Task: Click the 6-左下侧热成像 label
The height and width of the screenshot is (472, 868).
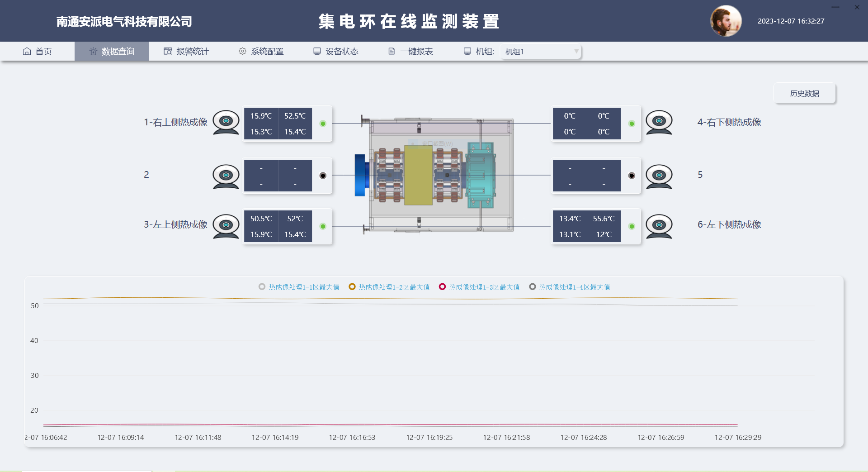Action: tap(729, 224)
